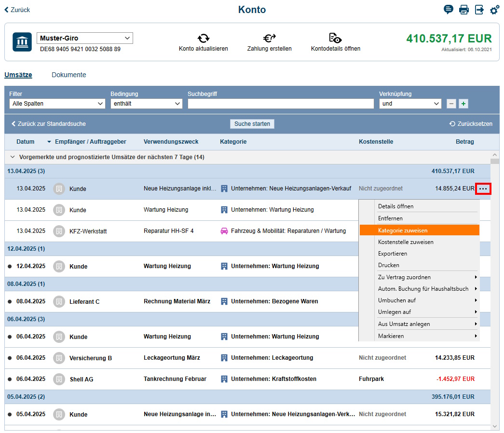504x433 pixels.
Task: Click the bank building account icon
Action: point(22,42)
